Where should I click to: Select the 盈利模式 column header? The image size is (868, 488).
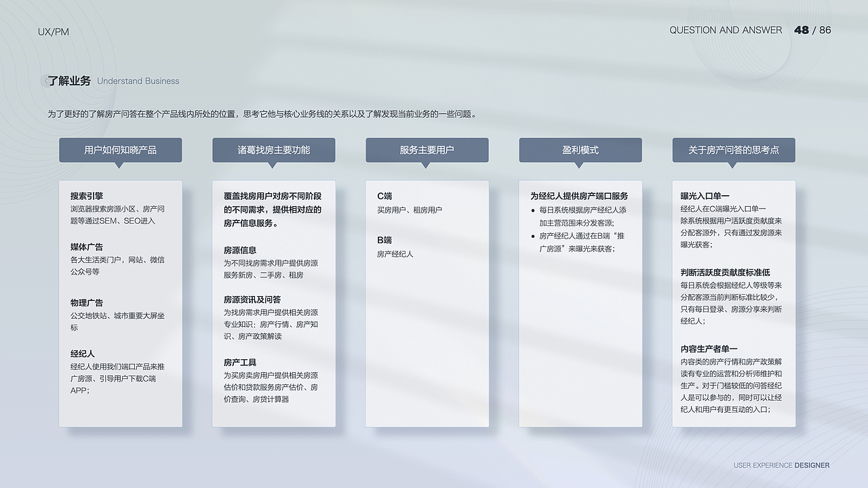click(580, 150)
